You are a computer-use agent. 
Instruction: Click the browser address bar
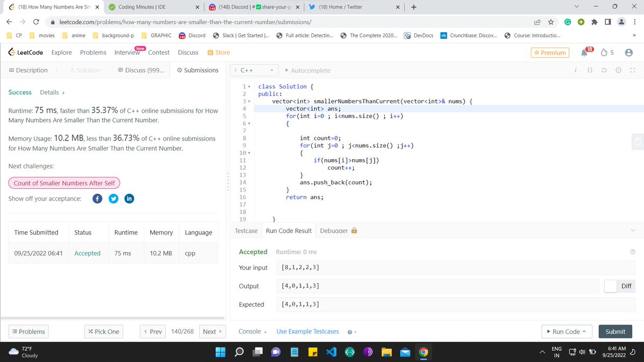[x=290, y=23]
